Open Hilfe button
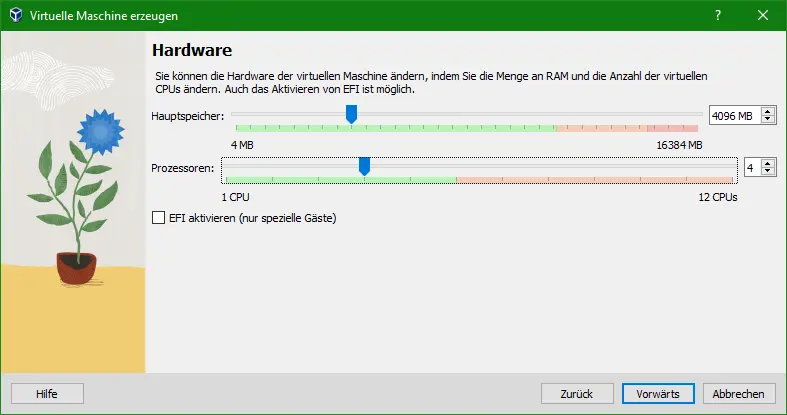The image size is (787, 415). [x=47, y=394]
